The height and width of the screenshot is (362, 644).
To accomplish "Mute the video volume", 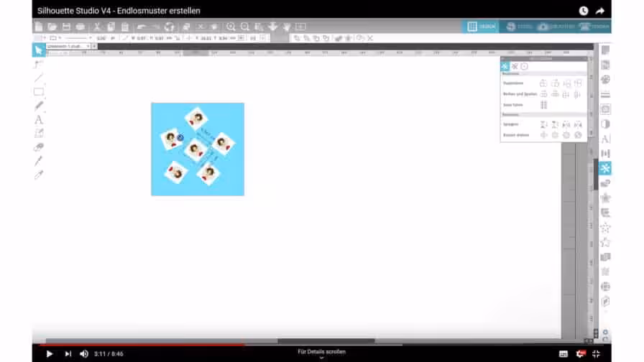I will pos(84,353).
